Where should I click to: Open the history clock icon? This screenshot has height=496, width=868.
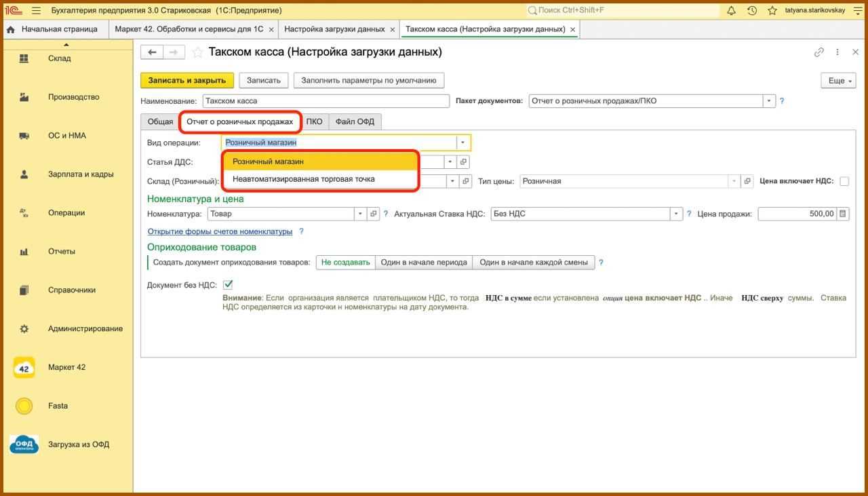point(751,10)
